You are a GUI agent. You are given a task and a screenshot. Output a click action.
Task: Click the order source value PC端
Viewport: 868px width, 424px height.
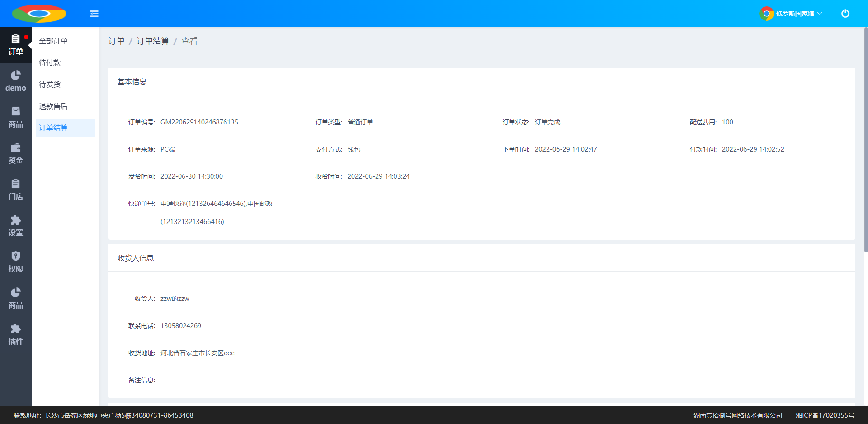point(168,149)
